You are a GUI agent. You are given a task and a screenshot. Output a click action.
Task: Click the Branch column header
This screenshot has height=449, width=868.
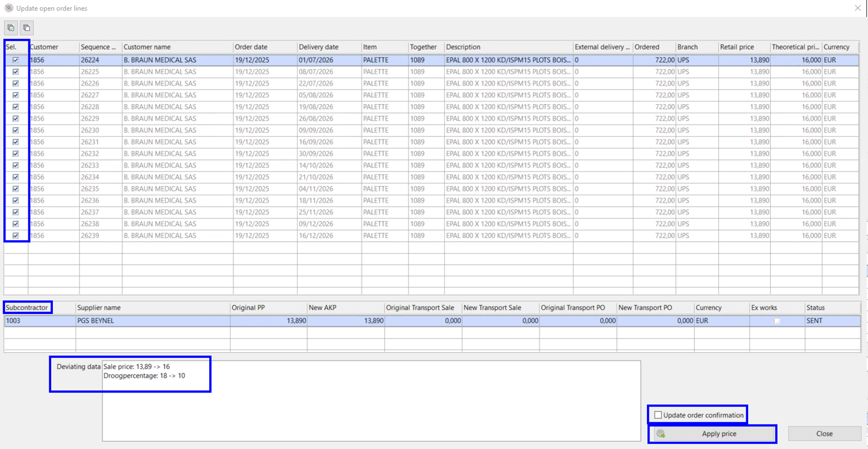[697, 47]
